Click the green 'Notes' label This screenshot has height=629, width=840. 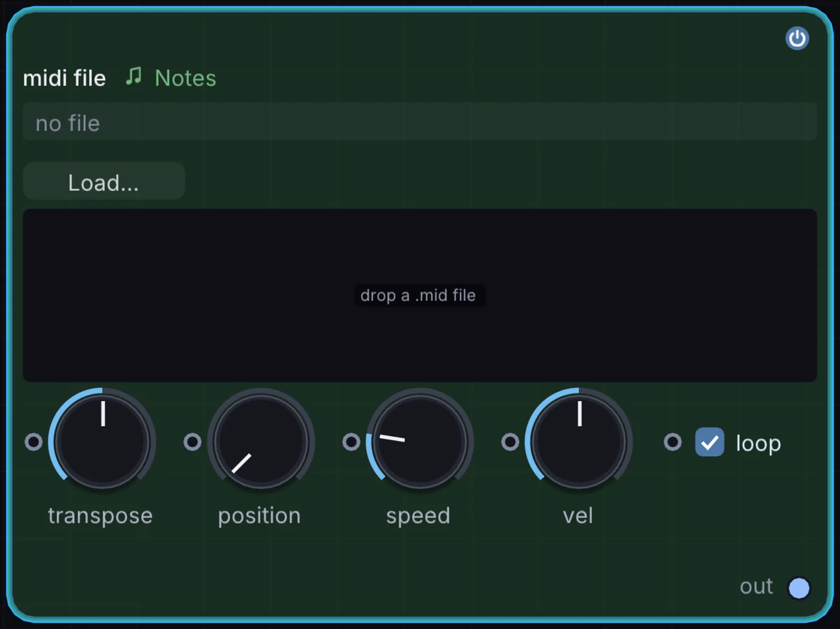(186, 78)
